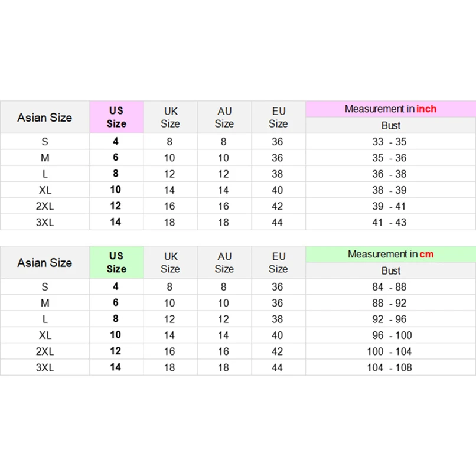This screenshot has width=476, height=476.
Task: Select the 100 - 104 bust measurement
Action: pyautogui.click(x=390, y=351)
